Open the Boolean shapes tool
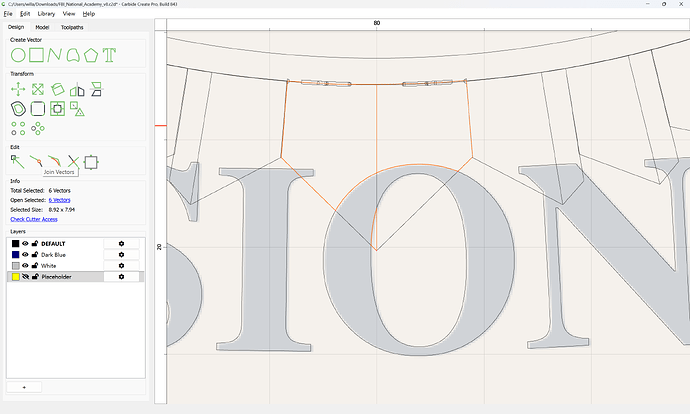 (77, 109)
